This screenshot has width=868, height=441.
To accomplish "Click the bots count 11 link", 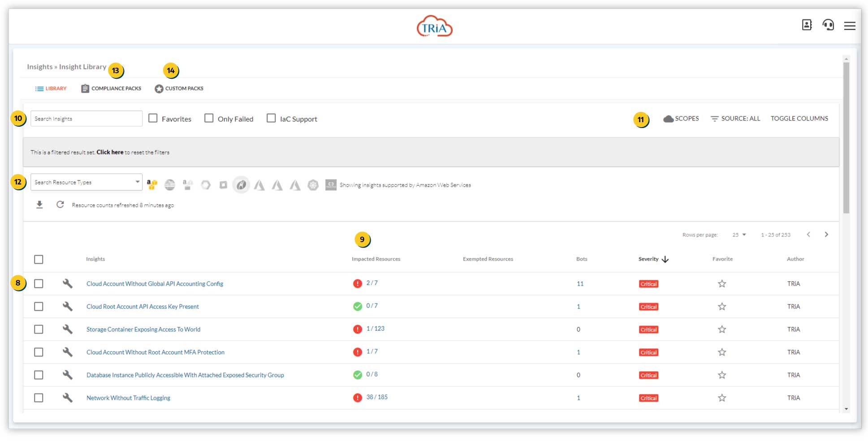I will coord(580,283).
